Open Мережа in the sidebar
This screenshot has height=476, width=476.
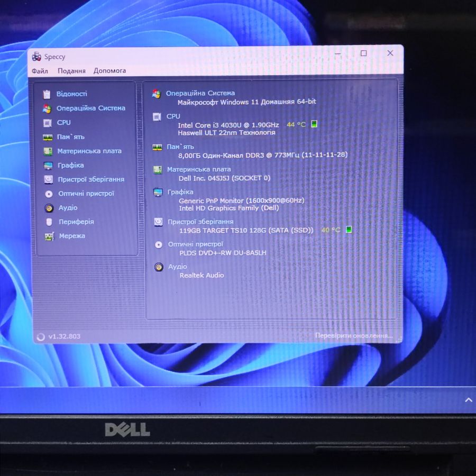pos(72,235)
